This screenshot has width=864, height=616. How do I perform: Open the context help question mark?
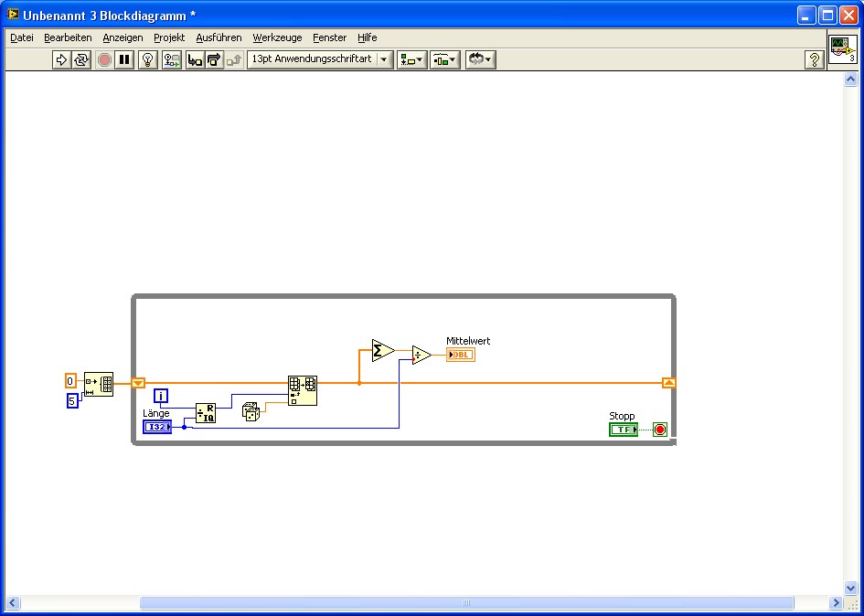pyautogui.click(x=815, y=59)
